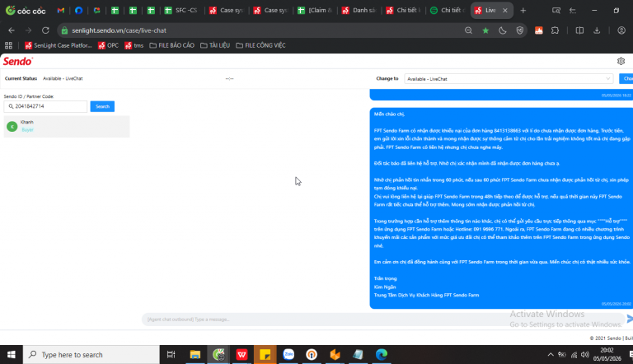Expand the FILE CÔNG VIỆC bookmark folder
Screen dimensions: 633x364
(x=260, y=45)
